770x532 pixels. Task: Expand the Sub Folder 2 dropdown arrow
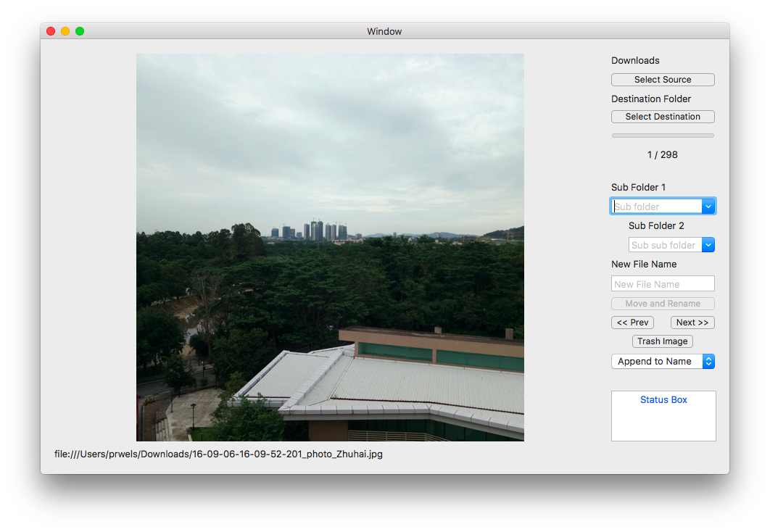(x=708, y=245)
